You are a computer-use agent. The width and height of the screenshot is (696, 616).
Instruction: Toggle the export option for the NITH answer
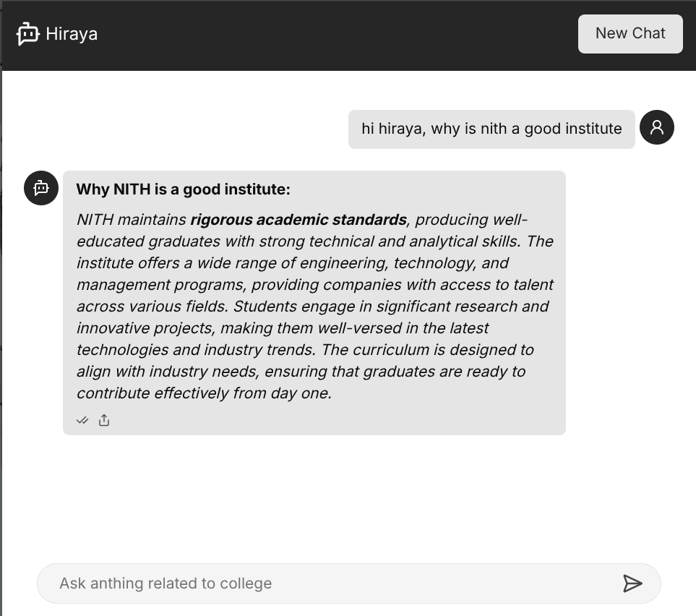click(104, 419)
